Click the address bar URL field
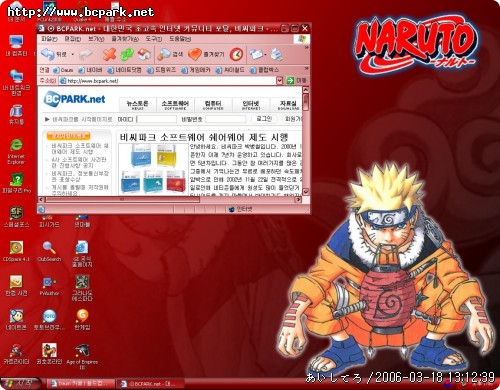The height and width of the screenshot is (390, 500). click(167, 81)
